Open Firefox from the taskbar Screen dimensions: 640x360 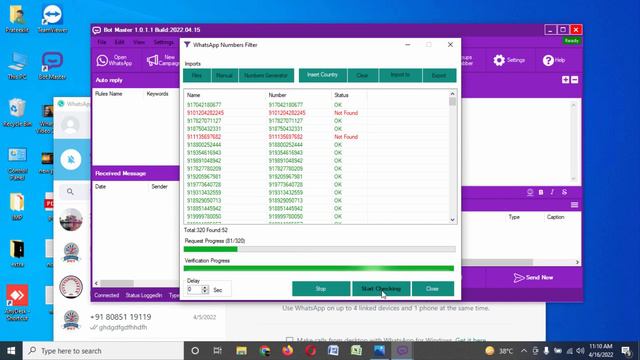click(288, 351)
